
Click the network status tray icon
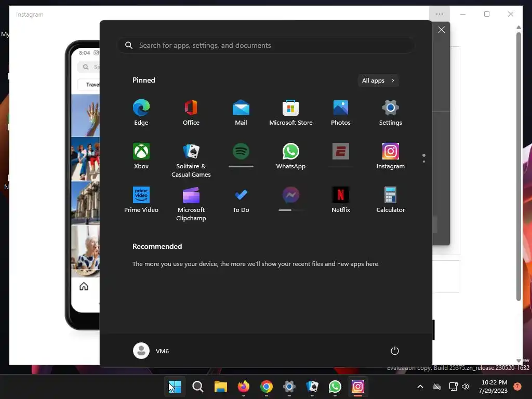coord(453,387)
